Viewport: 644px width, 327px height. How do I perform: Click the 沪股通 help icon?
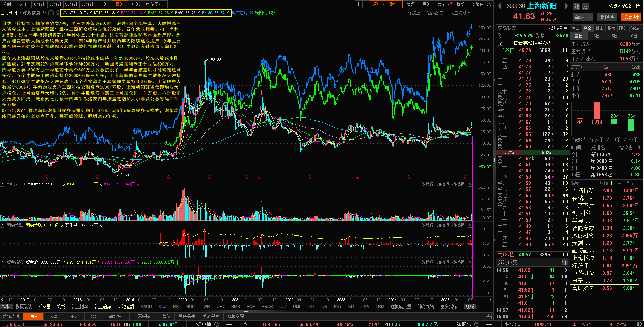pos(216,324)
